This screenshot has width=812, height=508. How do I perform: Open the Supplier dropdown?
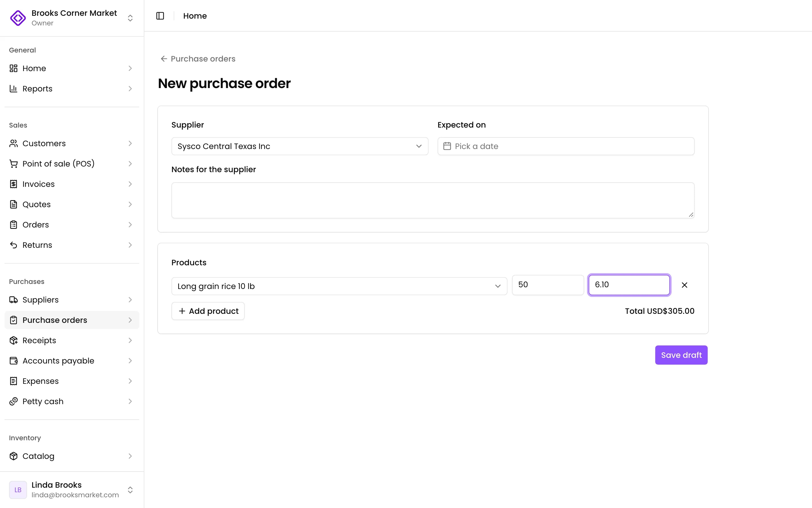(x=300, y=146)
